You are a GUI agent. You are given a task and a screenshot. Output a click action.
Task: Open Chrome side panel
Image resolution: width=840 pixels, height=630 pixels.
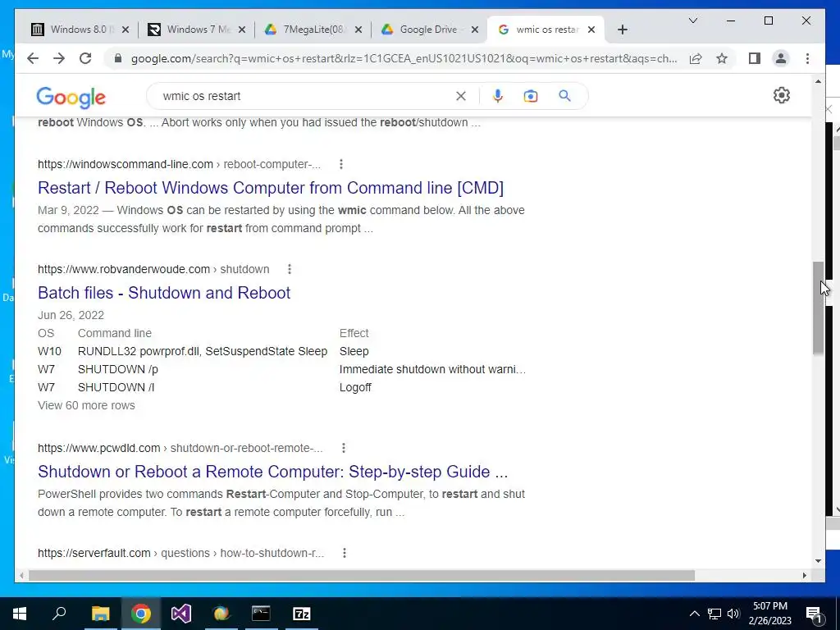[x=755, y=58]
